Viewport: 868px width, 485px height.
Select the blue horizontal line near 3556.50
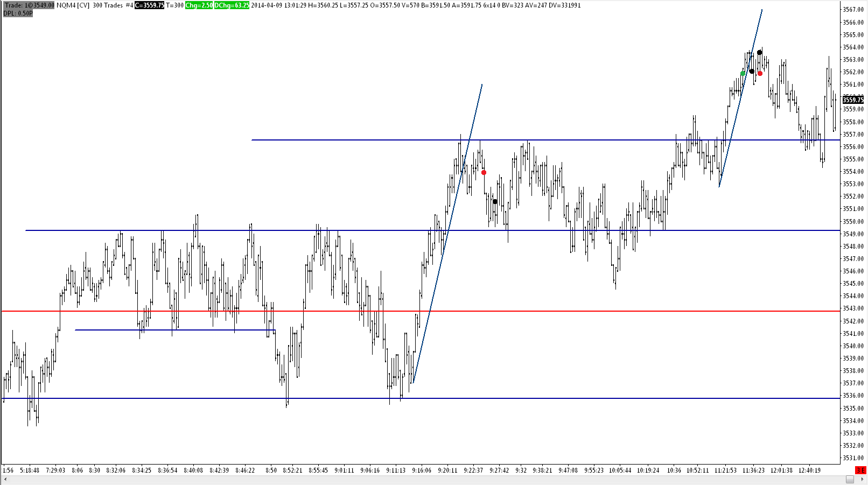[x=545, y=140]
